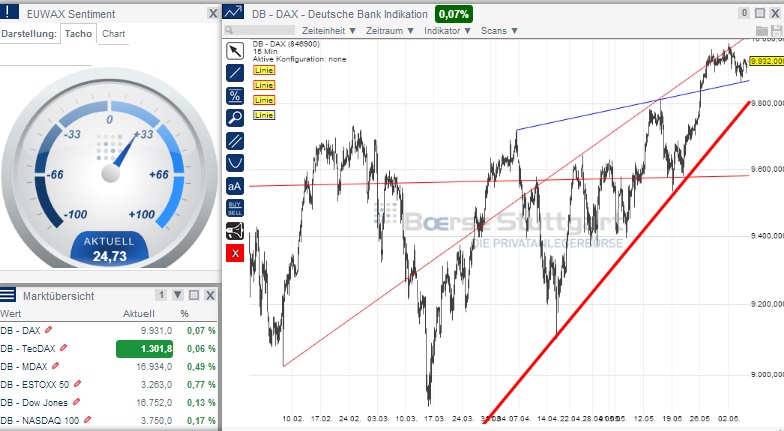Screen dimensions: 784x431
Task: Click the 0 badge in chart header
Action: (x=744, y=14)
